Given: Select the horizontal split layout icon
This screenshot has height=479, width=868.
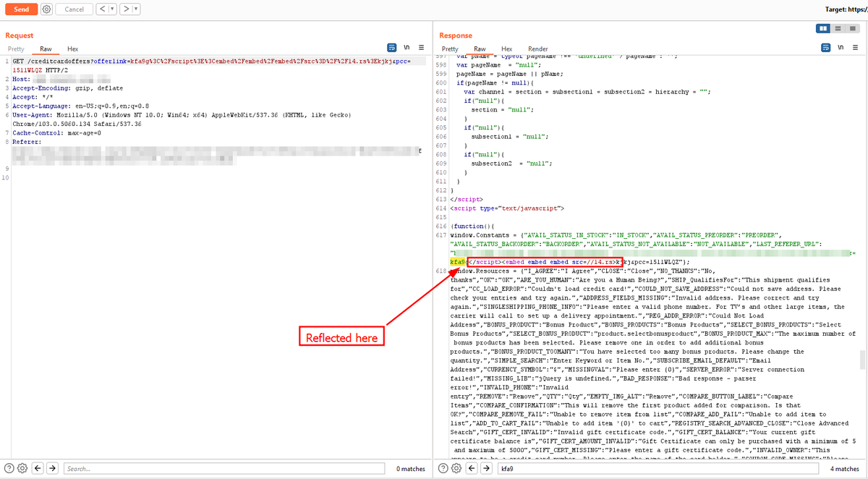Looking at the screenshot, I should coord(838,28).
